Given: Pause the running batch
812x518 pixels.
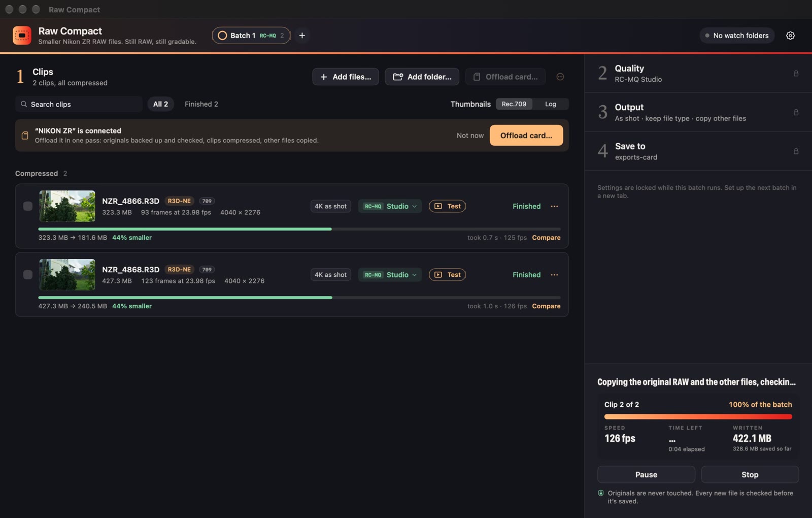Looking at the screenshot, I should pyautogui.click(x=646, y=474).
